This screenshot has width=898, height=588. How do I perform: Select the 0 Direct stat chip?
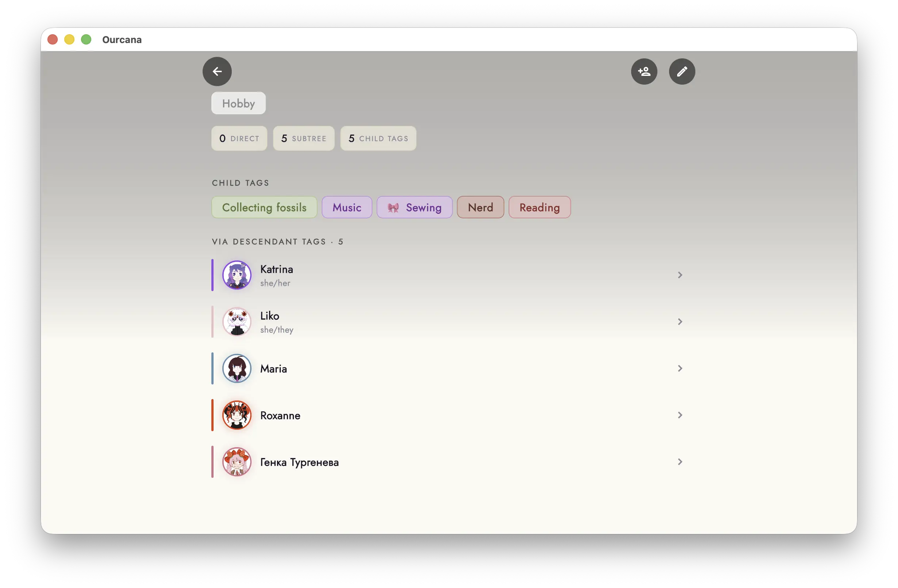[239, 138]
